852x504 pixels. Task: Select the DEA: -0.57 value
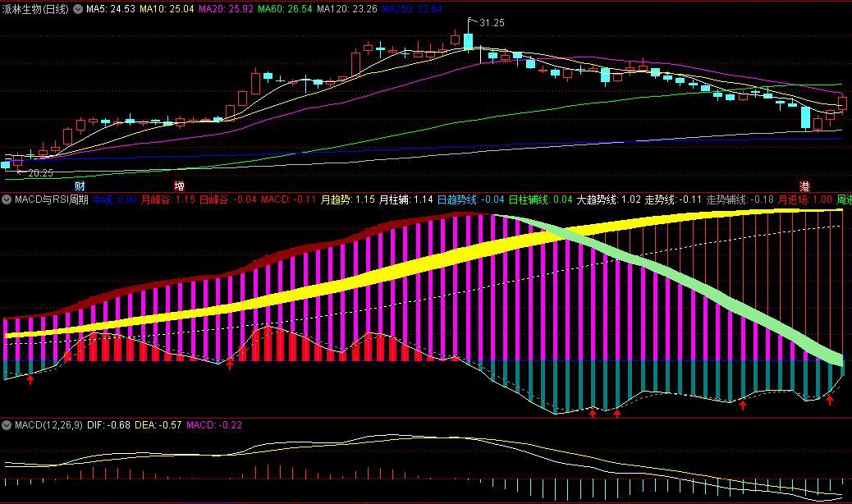coord(158,425)
